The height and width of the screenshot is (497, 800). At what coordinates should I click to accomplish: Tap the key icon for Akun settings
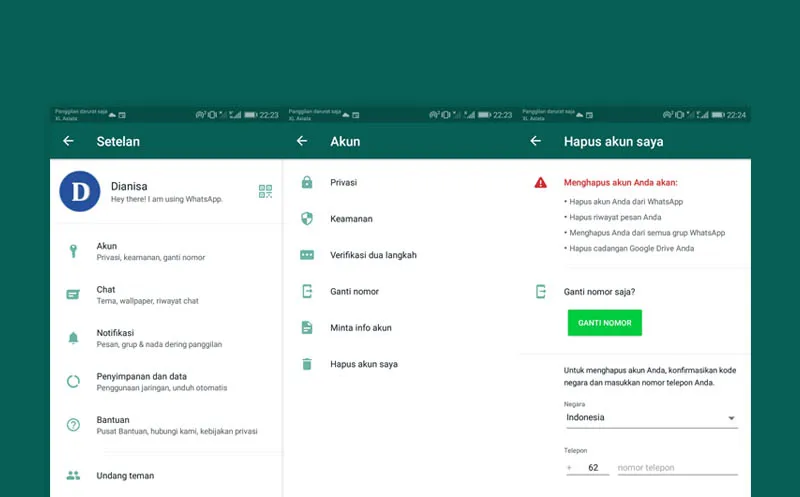tap(73, 251)
